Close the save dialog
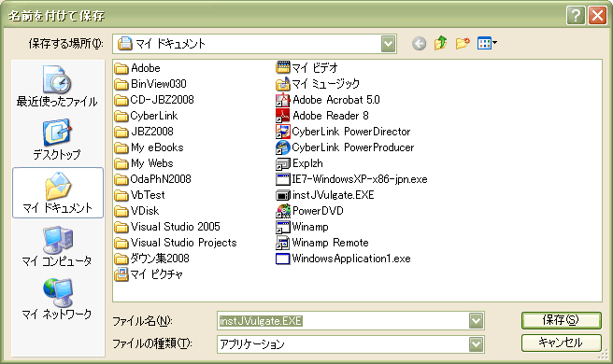613x364 pixels. click(x=597, y=16)
